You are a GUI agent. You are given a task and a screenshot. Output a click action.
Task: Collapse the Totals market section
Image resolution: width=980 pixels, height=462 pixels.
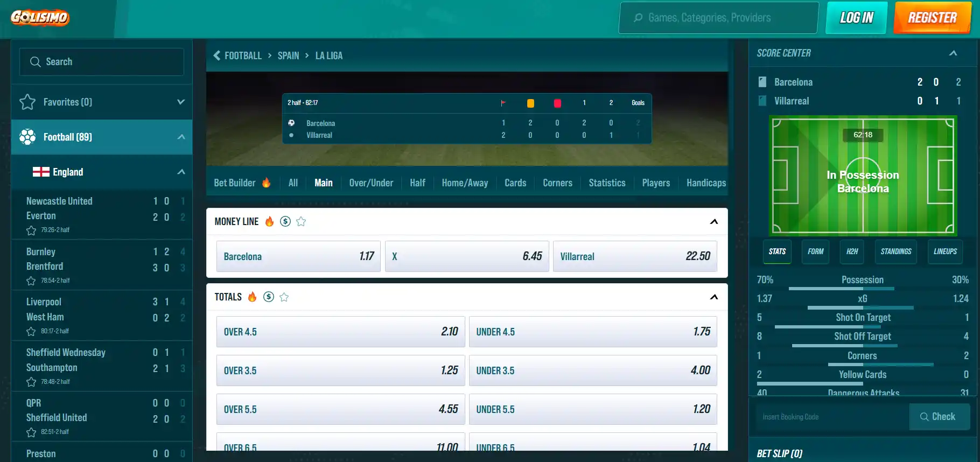point(714,297)
